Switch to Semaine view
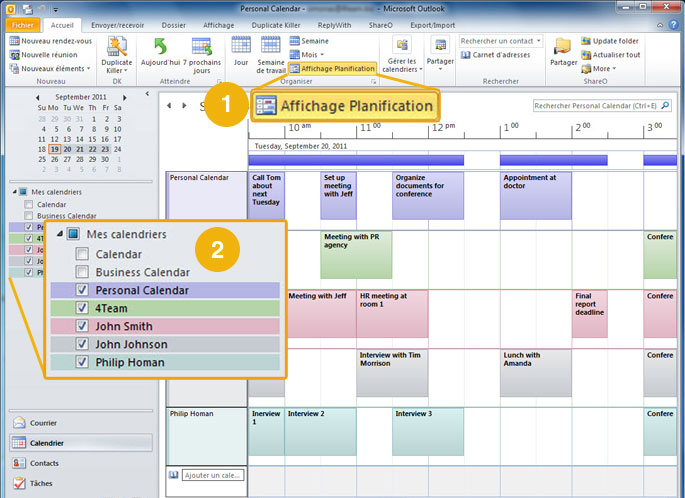685x498 pixels. 309,41
